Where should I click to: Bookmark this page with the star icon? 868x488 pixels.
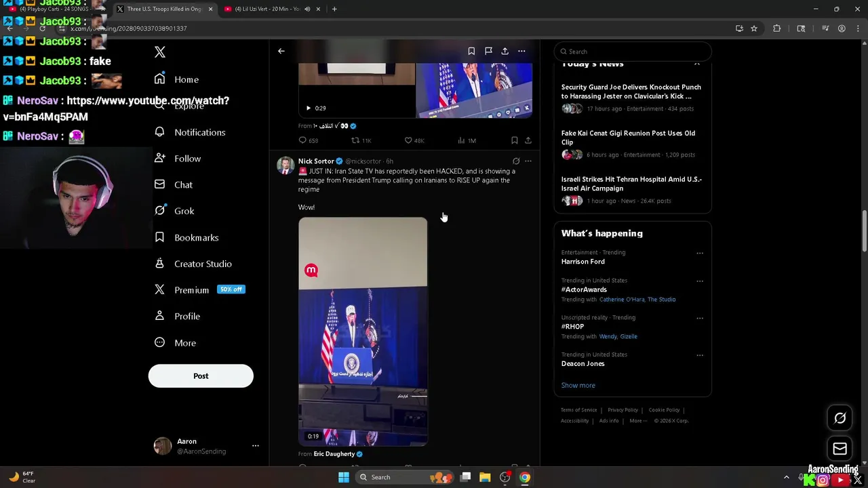pyautogui.click(x=753, y=28)
